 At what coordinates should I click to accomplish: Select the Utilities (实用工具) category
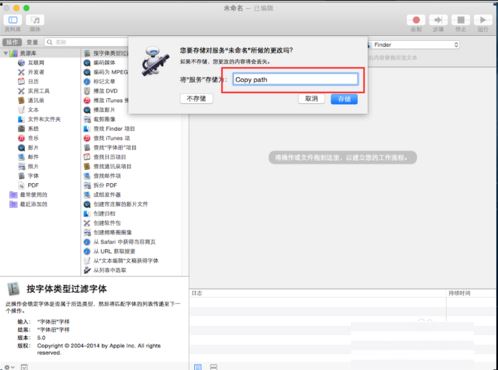click(x=38, y=91)
